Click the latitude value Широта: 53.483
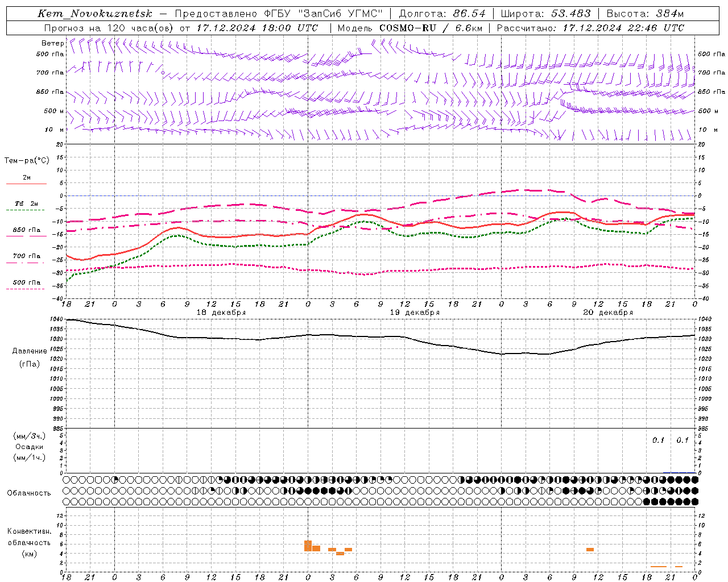The width and height of the screenshot is (728, 582). click(546, 14)
